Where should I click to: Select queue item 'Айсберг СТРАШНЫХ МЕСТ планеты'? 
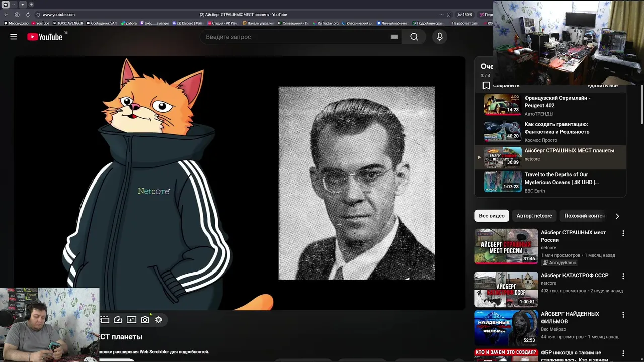click(550, 157)
